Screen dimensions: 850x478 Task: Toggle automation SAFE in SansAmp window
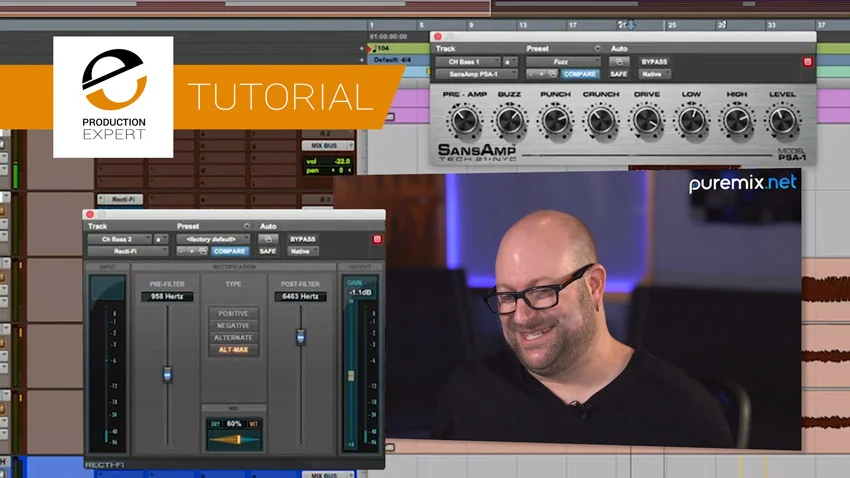coord(619,74)
